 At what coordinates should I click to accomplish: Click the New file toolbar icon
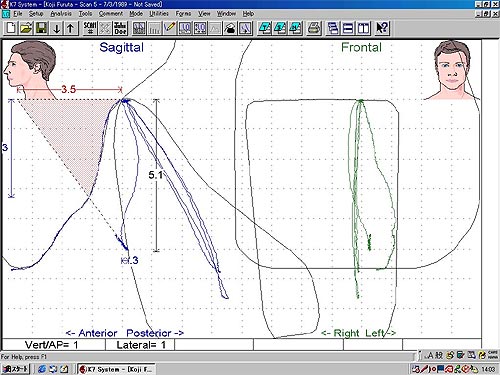pyautogui.click(x=10, y=28)
